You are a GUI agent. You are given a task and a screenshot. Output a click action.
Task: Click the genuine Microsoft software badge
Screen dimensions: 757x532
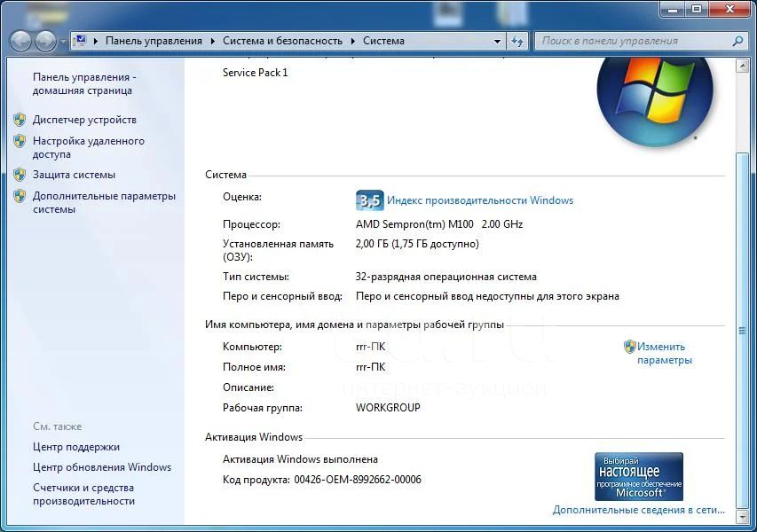(x=639, y=476)
